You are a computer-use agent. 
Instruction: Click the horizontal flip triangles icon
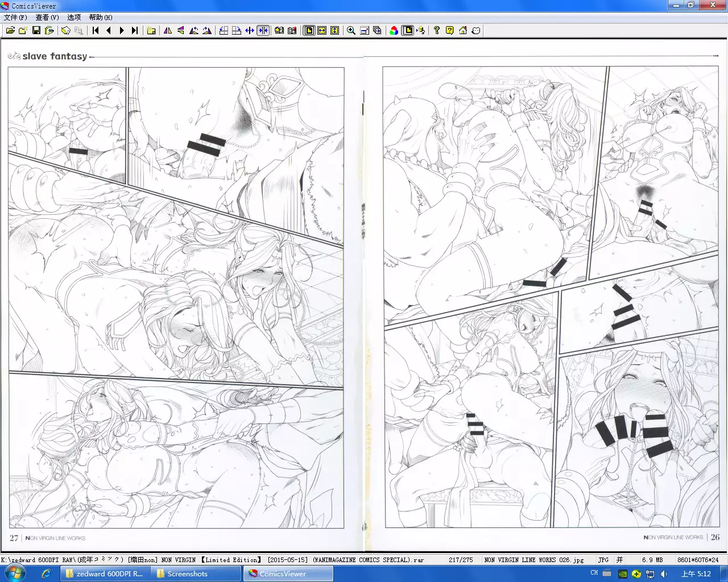click(x=168, y=31)
